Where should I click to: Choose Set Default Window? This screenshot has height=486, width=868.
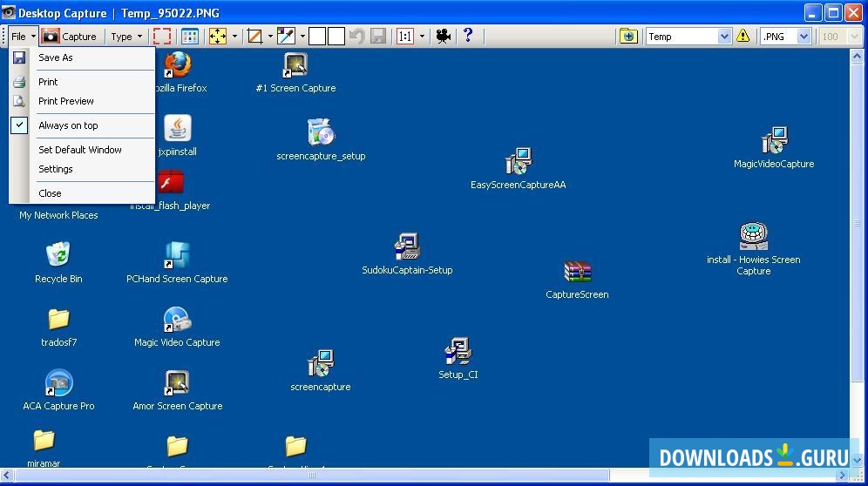coord(82,150)
